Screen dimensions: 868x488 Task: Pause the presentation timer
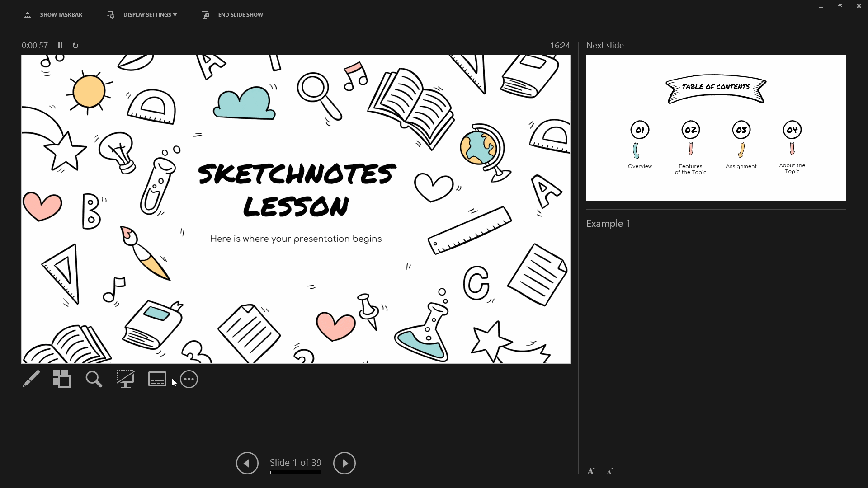(60, 45)
